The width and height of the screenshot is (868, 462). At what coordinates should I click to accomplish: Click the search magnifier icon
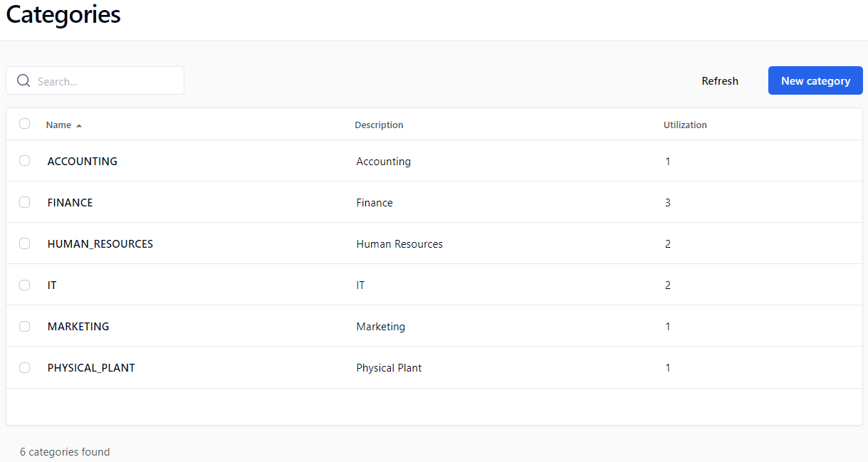click(x=23, y=81)
